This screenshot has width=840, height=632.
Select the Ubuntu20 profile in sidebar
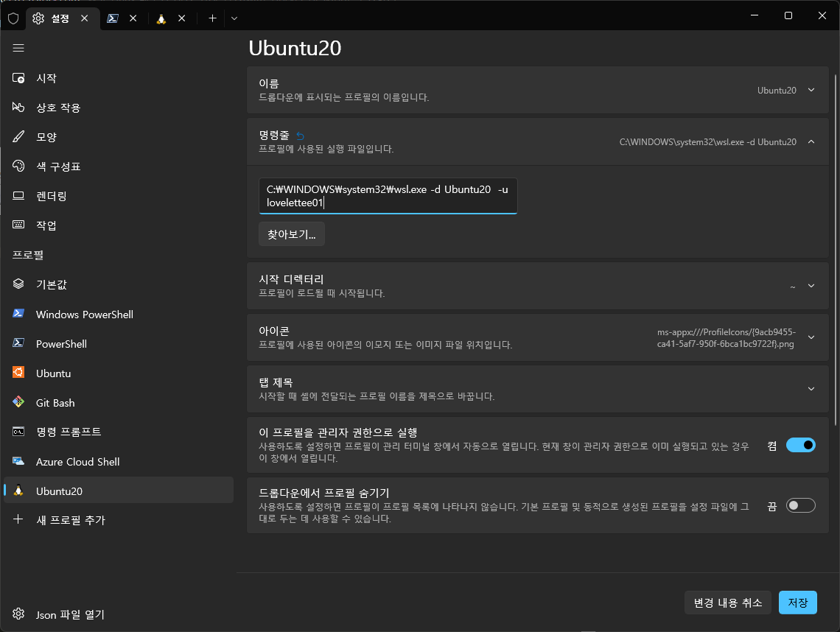click(x=118, y=491)
